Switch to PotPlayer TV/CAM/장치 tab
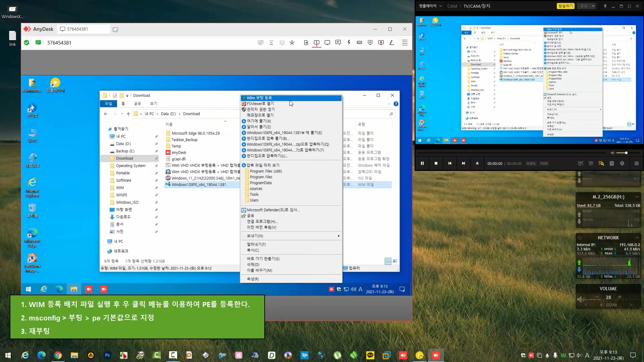This screenshot has width=644, height=362. click(477, 6)
